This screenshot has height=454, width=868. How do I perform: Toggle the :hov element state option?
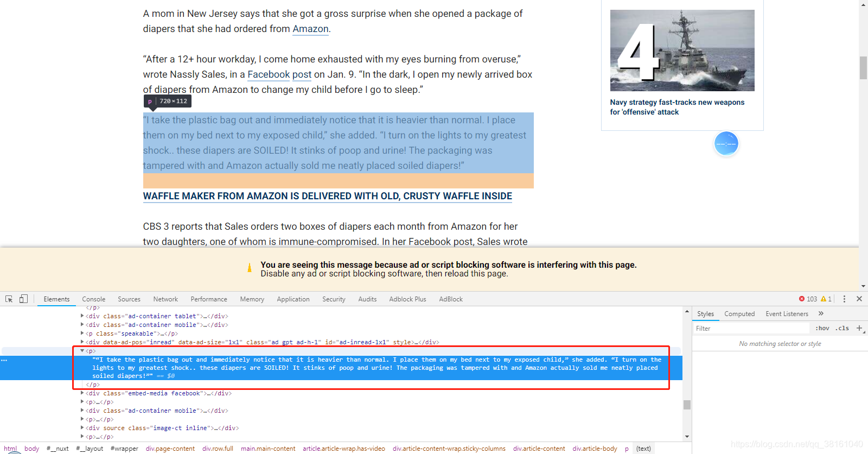[822, 328]
